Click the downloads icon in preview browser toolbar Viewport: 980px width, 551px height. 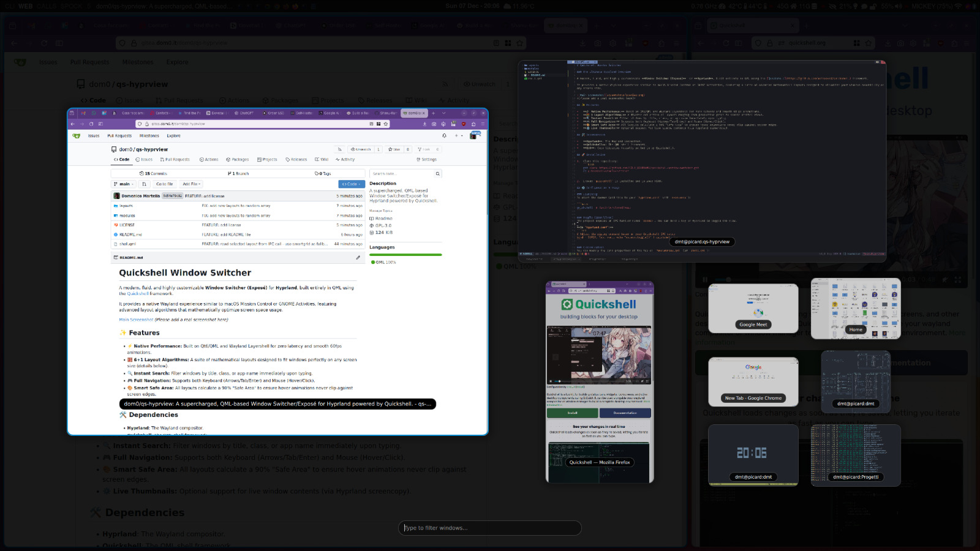pos(424,124)
